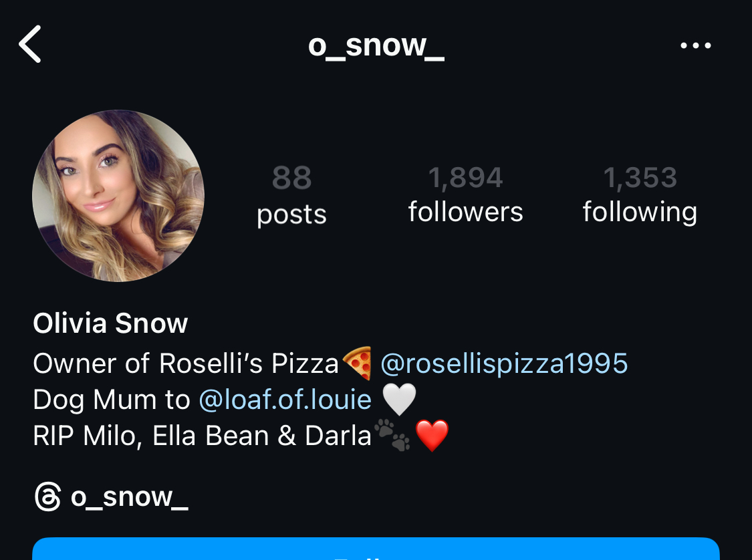
Task: Select the Olivia Snow display name
Action: point(110,323)
